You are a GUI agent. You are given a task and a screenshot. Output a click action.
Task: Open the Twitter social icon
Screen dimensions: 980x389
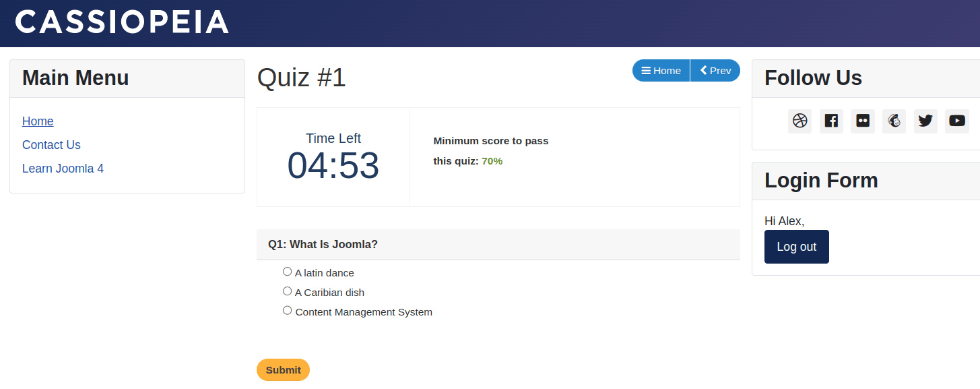(x=925, y=121)
